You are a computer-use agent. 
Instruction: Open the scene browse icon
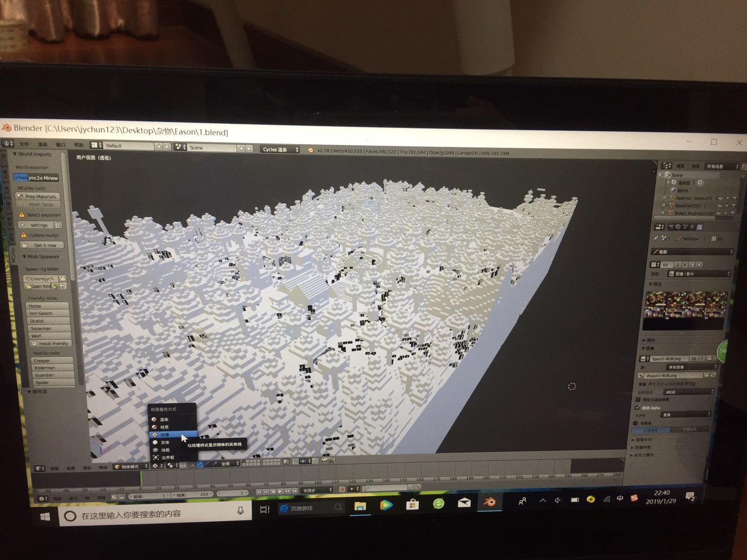[x=180, y=147]
